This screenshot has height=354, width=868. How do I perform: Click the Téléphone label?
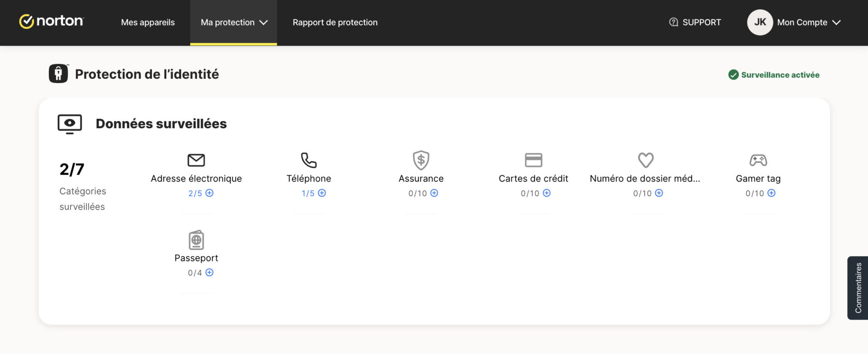[x=309, y=178]
